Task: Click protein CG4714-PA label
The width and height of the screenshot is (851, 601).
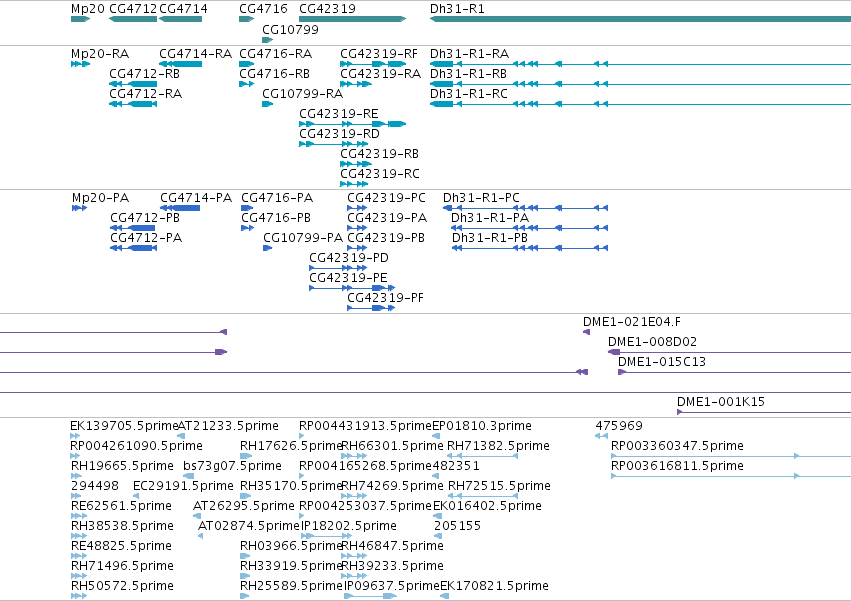Action: [196, 198]
